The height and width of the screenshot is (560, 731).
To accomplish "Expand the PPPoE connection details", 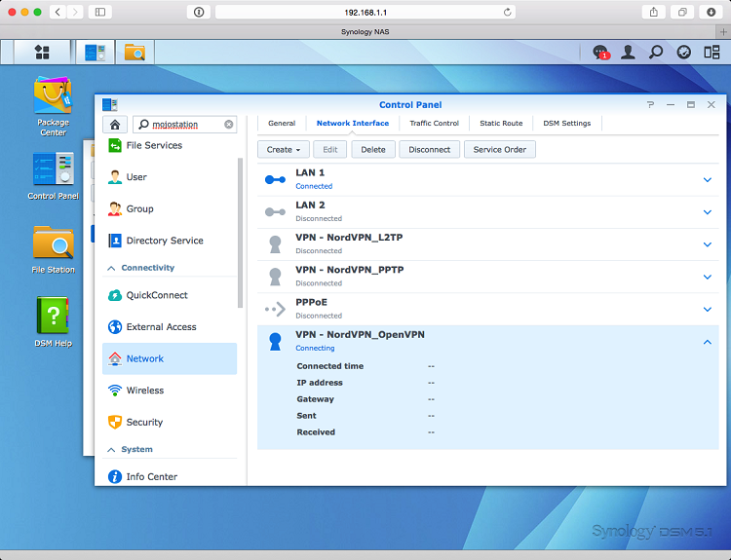I will pyautogui.click(x=708, y=309).
